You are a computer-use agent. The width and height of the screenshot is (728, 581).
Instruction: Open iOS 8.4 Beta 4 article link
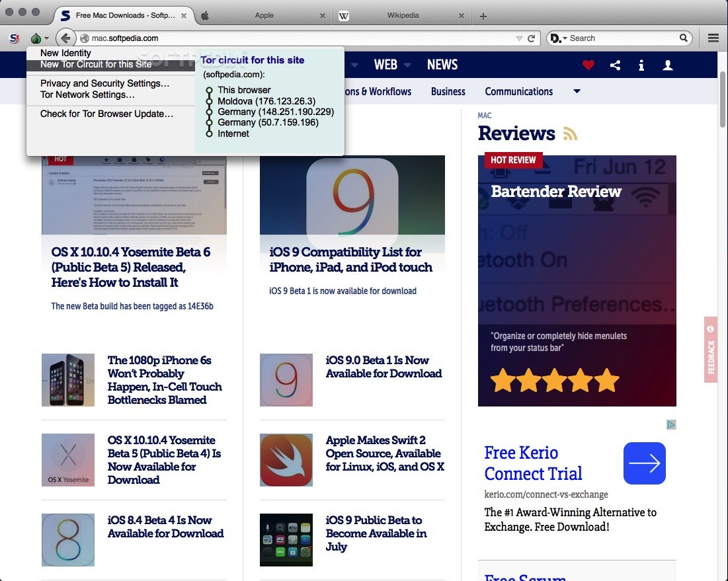165,526
